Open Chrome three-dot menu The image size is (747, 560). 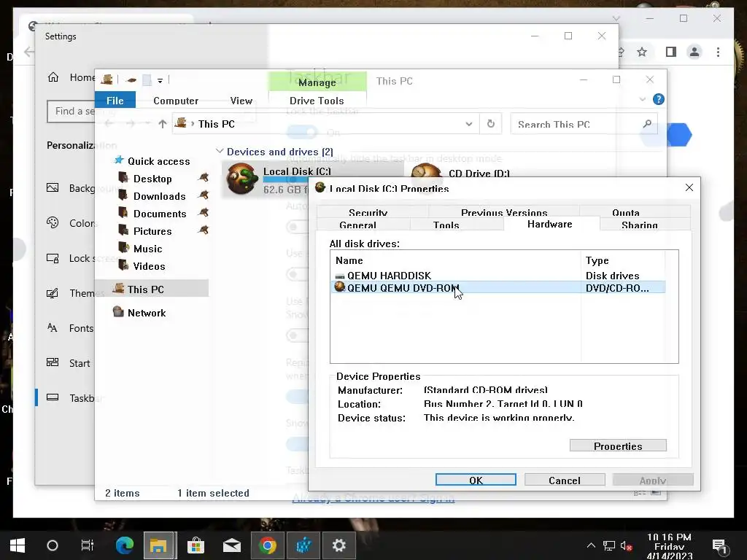click(x=718, y=52)
